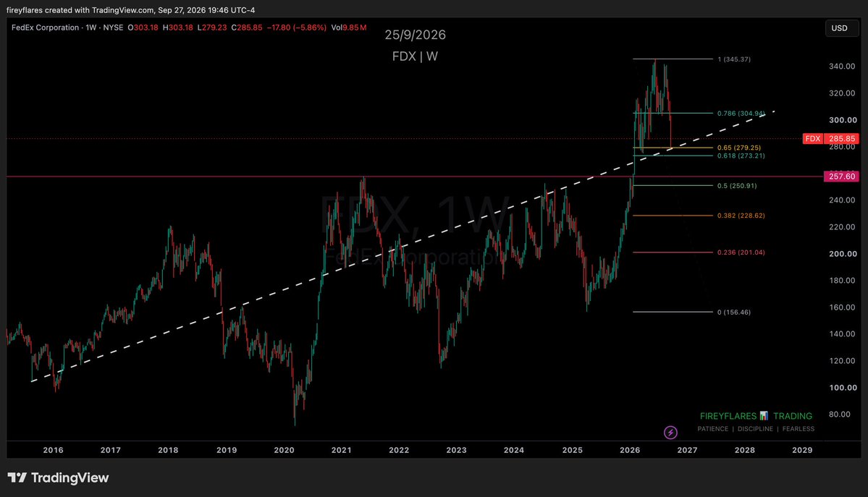Click the TradingView logo at bottom left
Screen dimensions: 868x497
tap(58, 477)
